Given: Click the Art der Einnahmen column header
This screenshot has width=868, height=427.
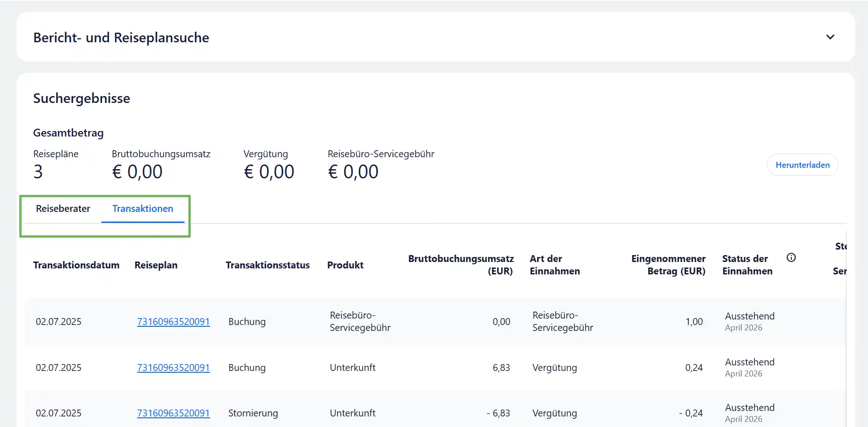Looking at the screenshot, I should 555,265.
